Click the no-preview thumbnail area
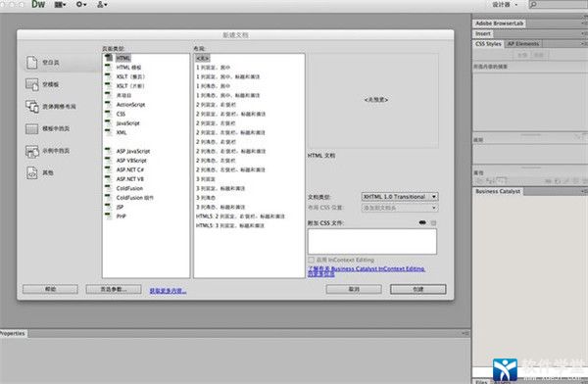 click(x=373, y=101)
